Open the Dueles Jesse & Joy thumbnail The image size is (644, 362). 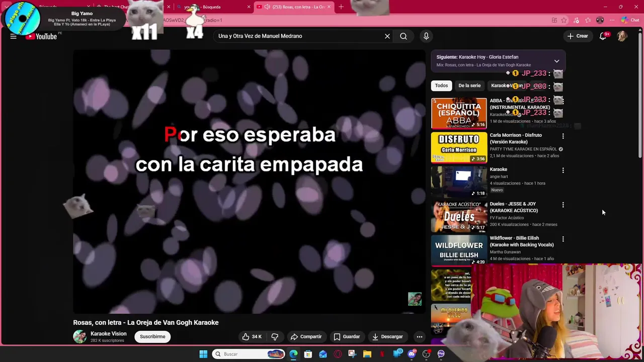coord(459,216)
